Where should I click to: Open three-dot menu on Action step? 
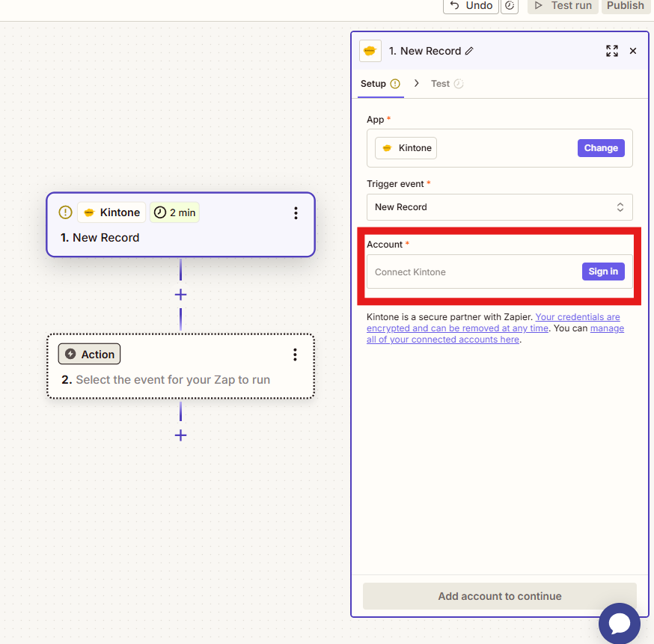click(295, 355)
